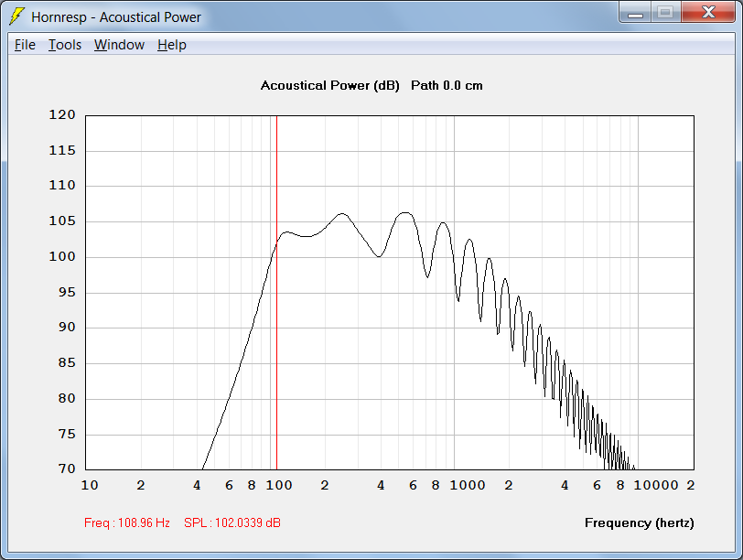The height and width of the screenshot is (560, 743).
Task: Click the 100 Hz x-axis label
Action: click(x=278, y=485)
